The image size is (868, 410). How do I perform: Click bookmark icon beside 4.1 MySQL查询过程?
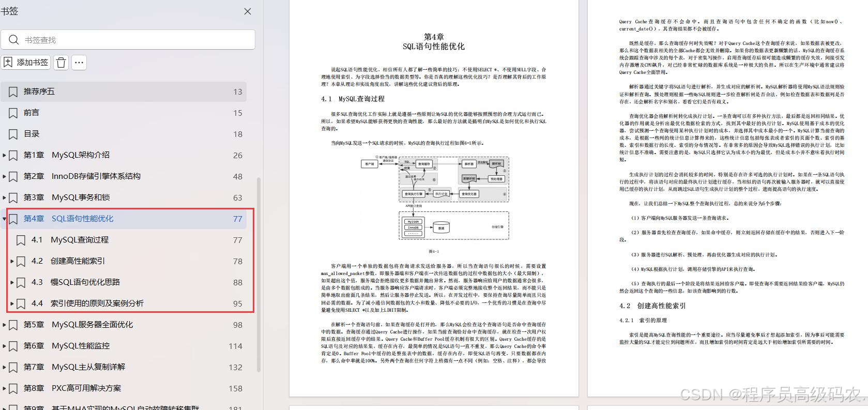point(21,240)
